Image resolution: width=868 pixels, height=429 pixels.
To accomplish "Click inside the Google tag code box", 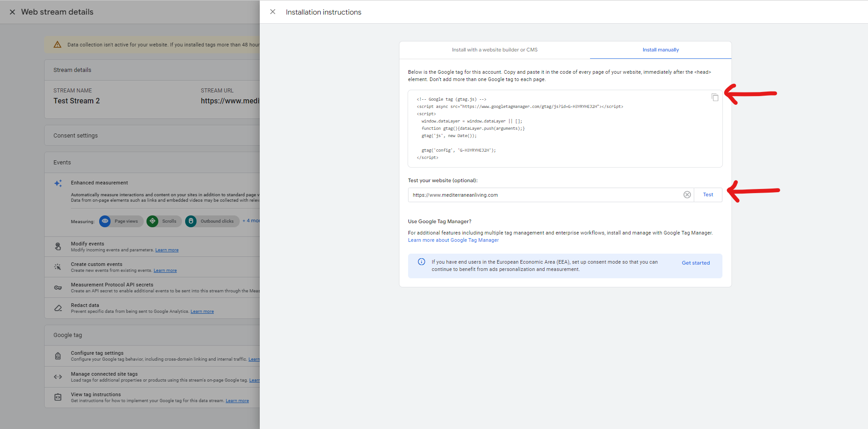I will click(565, 129).
